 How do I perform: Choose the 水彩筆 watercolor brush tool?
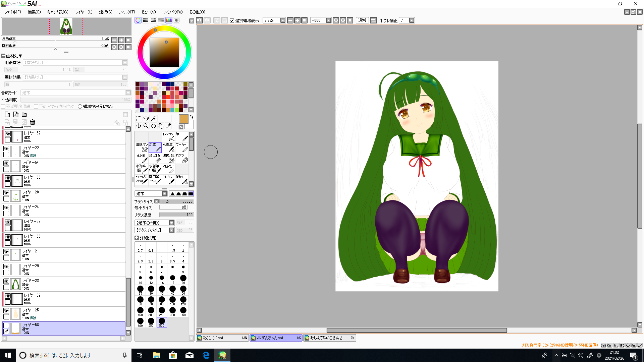(168, 147)
